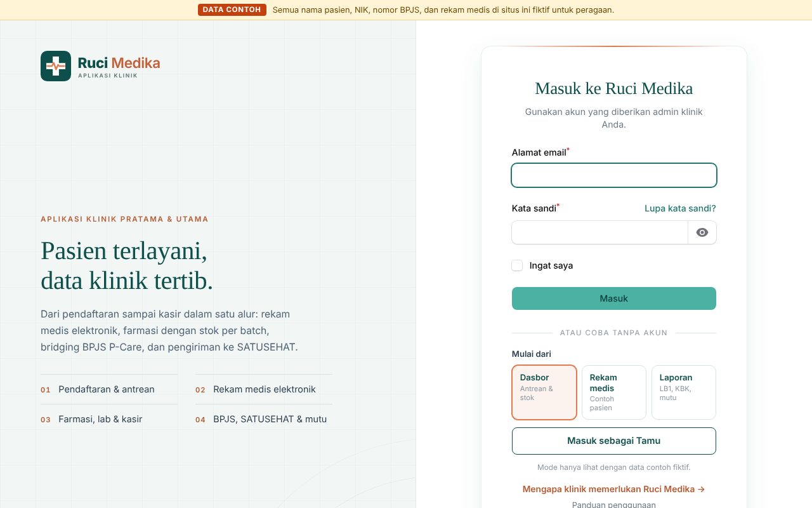Tick the Ingat saya checkbox
This screenshot has height=508, width=812.
pyautogui.click(x=517, y=265)
